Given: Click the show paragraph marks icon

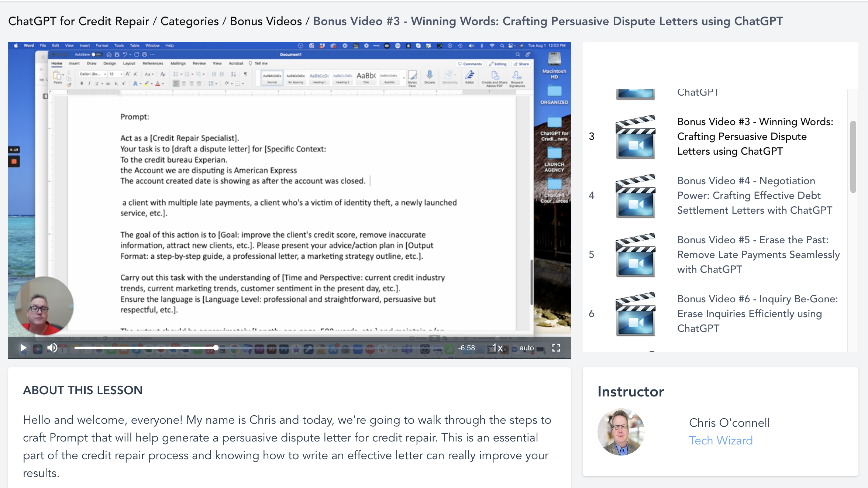Looking at the screenshot, I should click(245, 74).
